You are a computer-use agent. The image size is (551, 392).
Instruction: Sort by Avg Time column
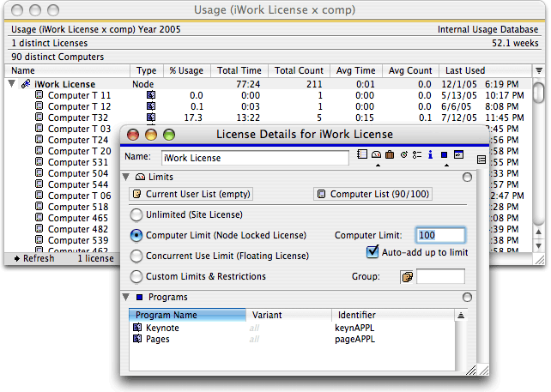356,70
